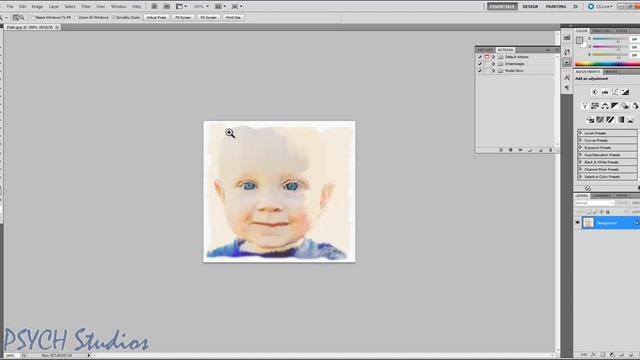Click Begin recording in Actions panel
Image resolution: width=640 pixels, height=360 pixels.
pos(511,150)
